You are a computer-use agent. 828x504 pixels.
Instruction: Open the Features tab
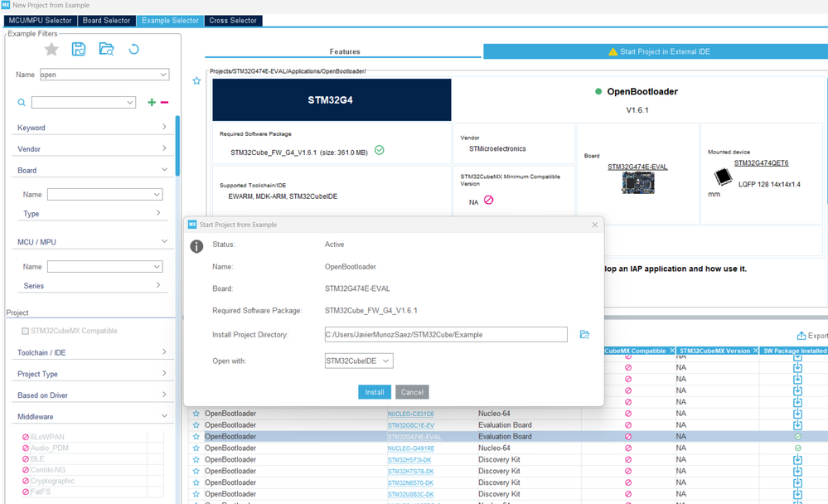pyautogui.click(x=344, y=51)
